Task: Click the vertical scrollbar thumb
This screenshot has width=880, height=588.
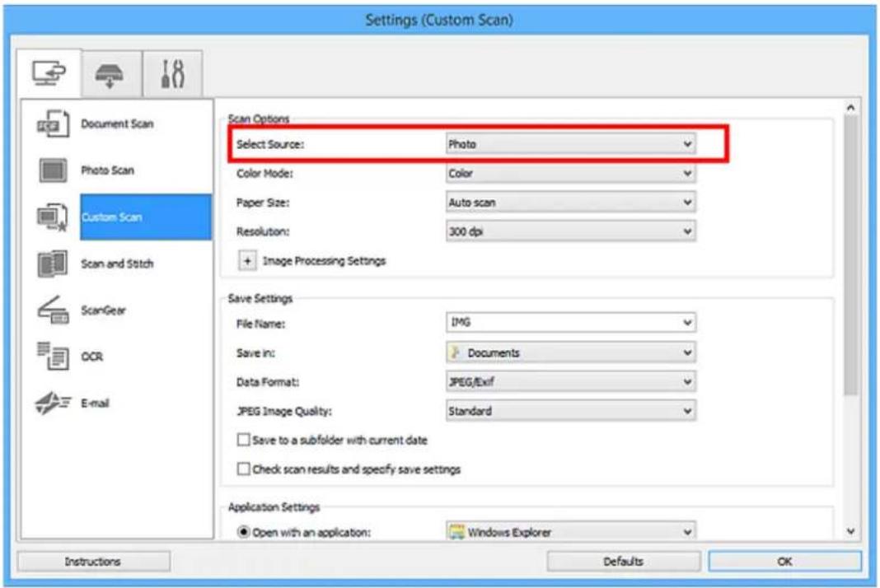Action: [x=851, y=255]
